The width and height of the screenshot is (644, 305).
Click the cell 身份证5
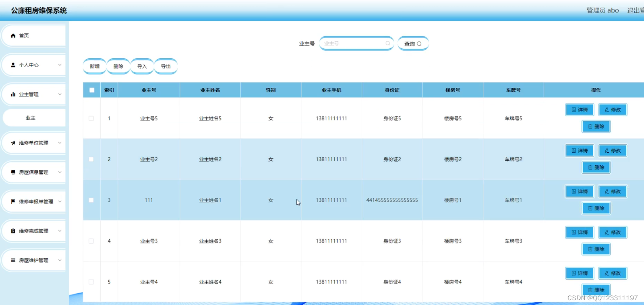click(392, 118)
